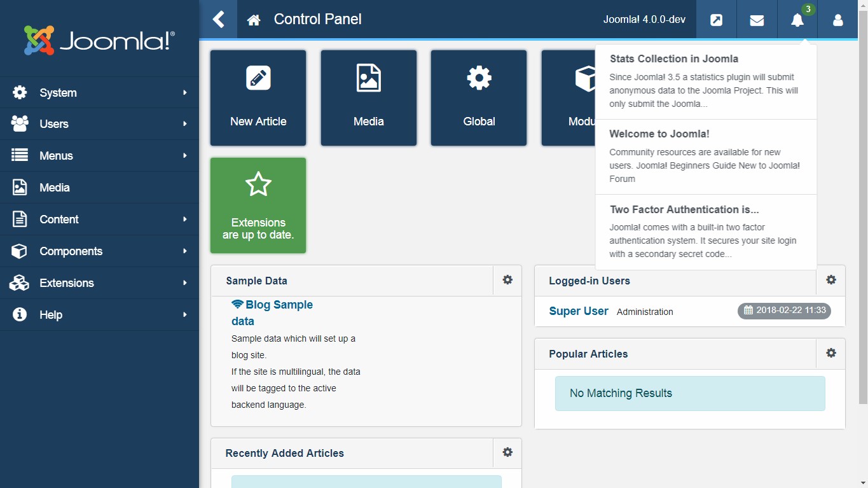Click the Extensions cubes icon in sidebar
Image resolution: width=868 pixels, height=488 pixels.
click(x=20, y=282)
